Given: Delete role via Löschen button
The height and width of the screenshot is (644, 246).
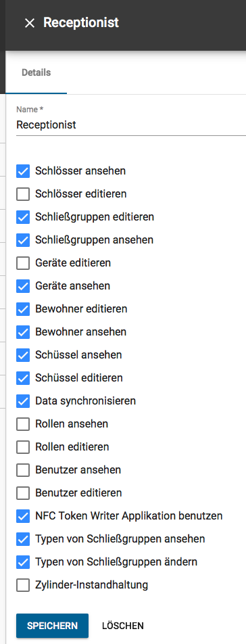Looking at the screenshot, I should (122, 626).
